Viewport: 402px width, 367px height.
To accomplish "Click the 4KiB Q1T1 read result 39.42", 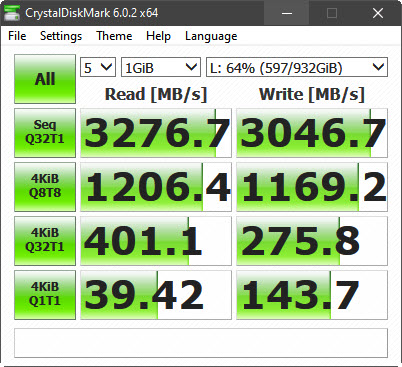I will click(156, 295).
